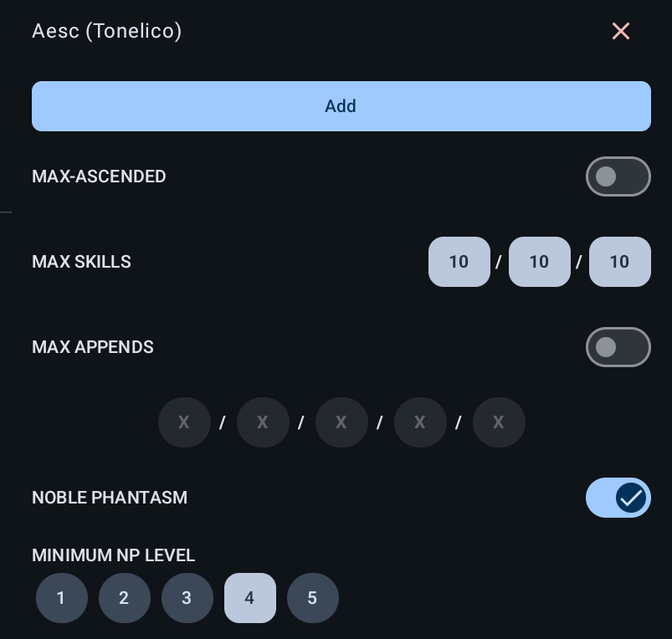
Task: Open the second skill level box
Action: click(x=539, y=262)
